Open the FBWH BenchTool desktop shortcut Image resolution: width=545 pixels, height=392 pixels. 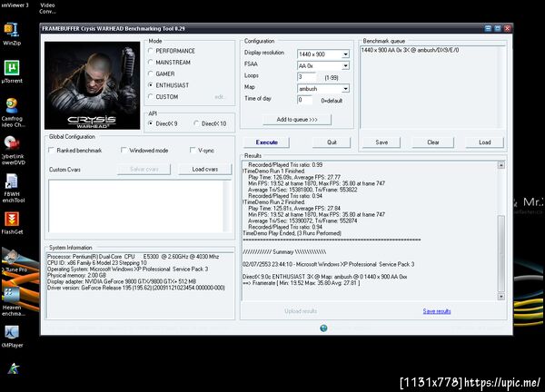tap(14, 188)
